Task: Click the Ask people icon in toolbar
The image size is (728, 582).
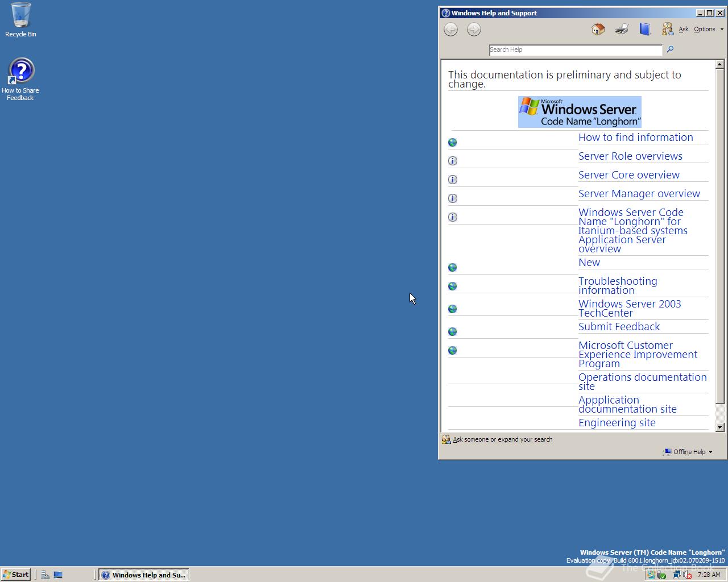Action: pos(667,29)
